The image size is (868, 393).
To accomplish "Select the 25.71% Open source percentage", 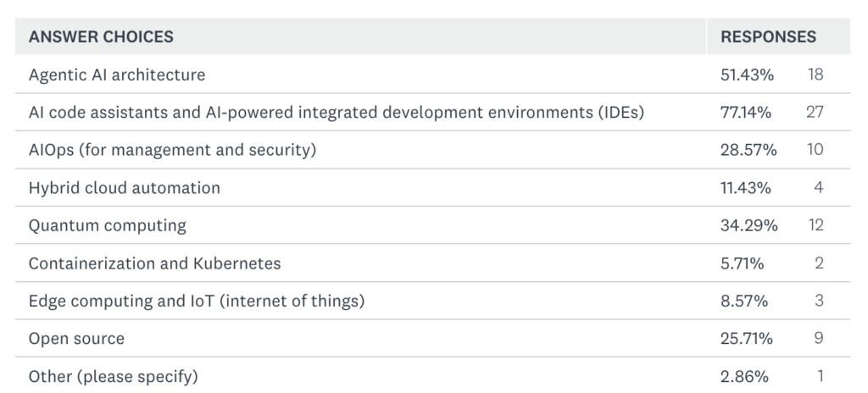I will (x=746, y=339).
